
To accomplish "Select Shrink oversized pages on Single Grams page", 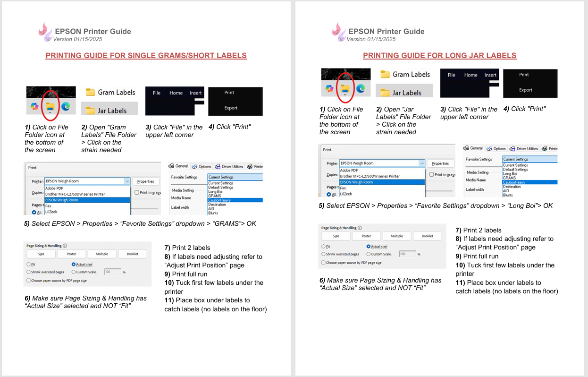I will [28, 272].
